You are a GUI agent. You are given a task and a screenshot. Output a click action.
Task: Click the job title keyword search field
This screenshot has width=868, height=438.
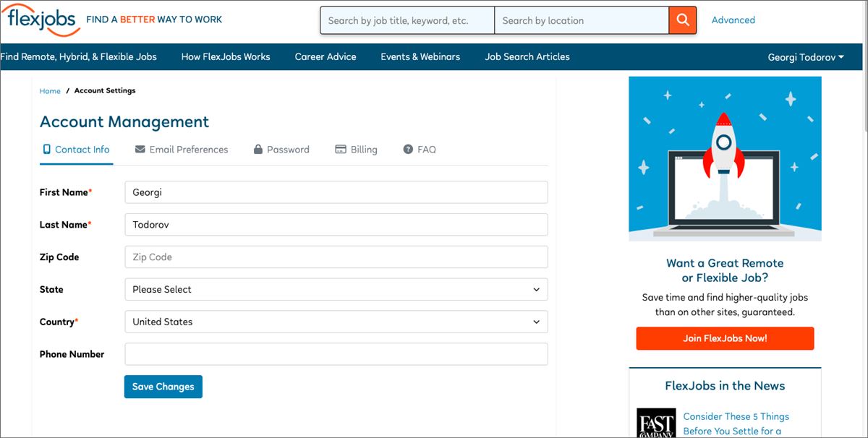point(407,20)
